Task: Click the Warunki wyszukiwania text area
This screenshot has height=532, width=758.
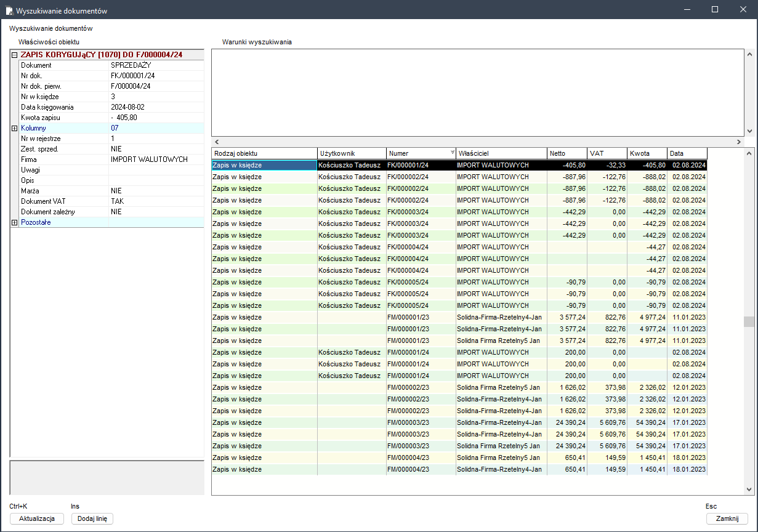Action: [477, 92]
